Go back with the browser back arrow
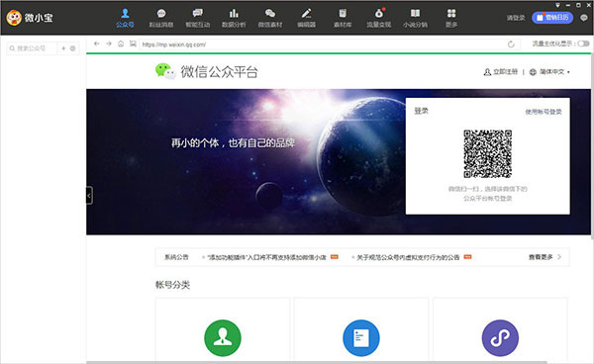This screenshot has height=364, width=594. 97,44
